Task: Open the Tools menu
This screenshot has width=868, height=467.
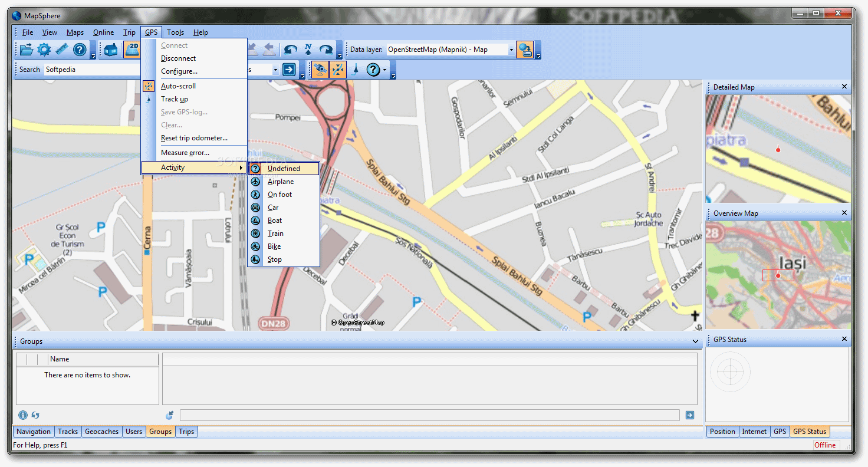Action: pyautogui.click(x=175, y=32)
